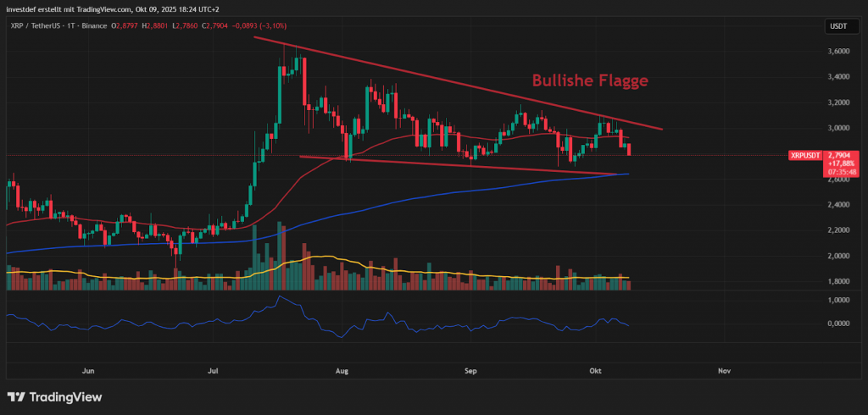Click the 3,6000 price axis level

(837, 52)
